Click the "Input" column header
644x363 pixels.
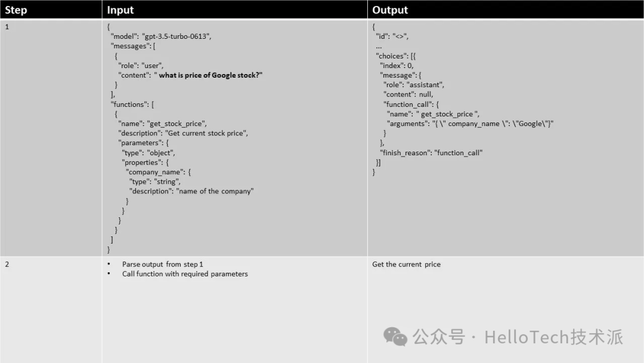120,10
